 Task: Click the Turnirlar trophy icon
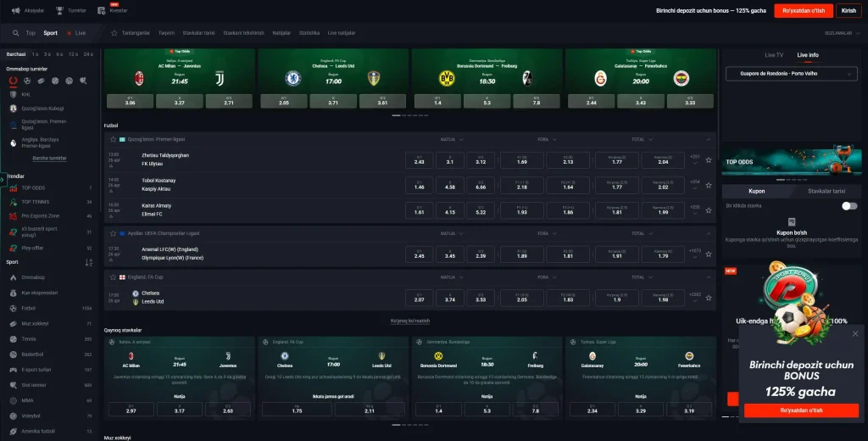(60, 10)
